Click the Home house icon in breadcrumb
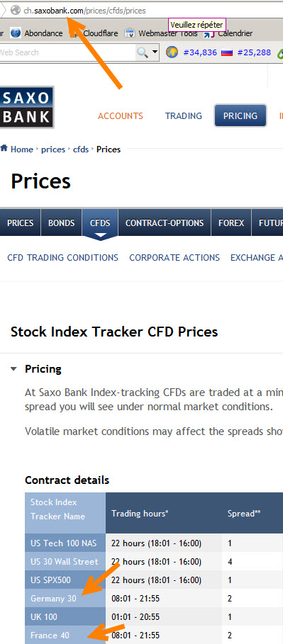This screenshot has height=644, width=283. (4, 148)
